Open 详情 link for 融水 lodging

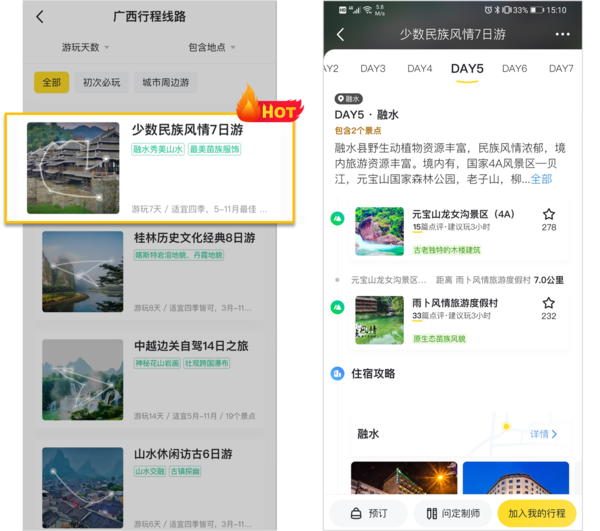point(543,435)
